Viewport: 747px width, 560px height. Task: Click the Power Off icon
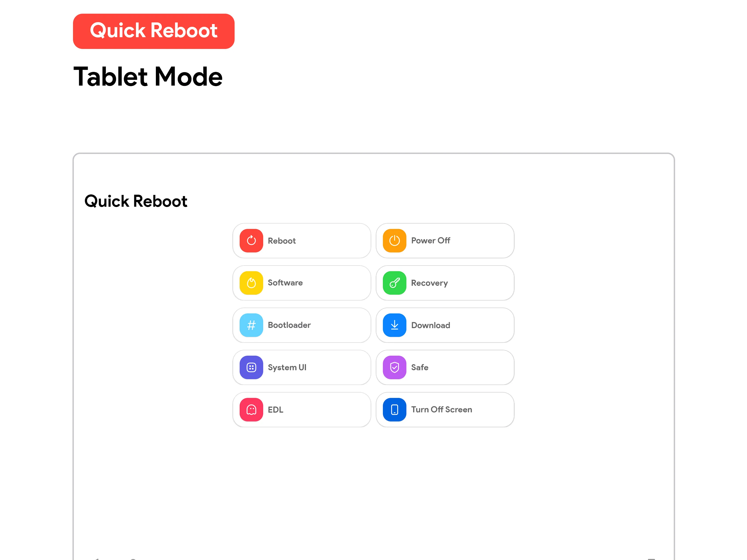coord(394,241)
